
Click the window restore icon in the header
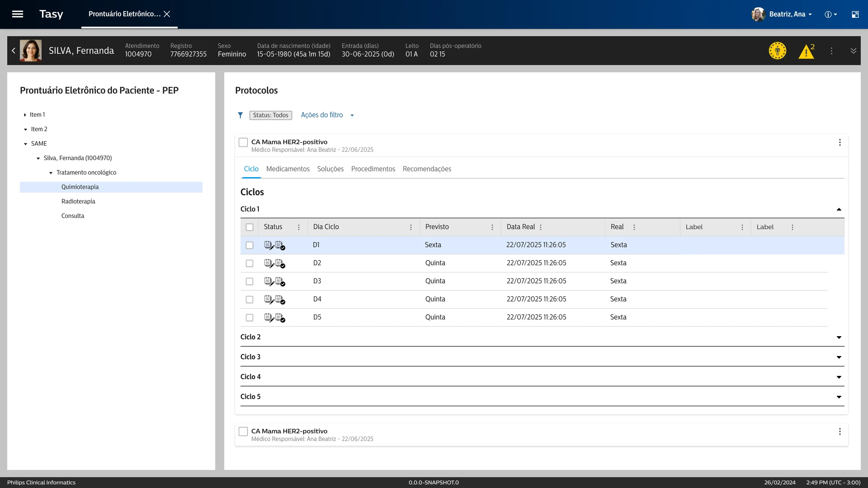[x=855, y=14]
